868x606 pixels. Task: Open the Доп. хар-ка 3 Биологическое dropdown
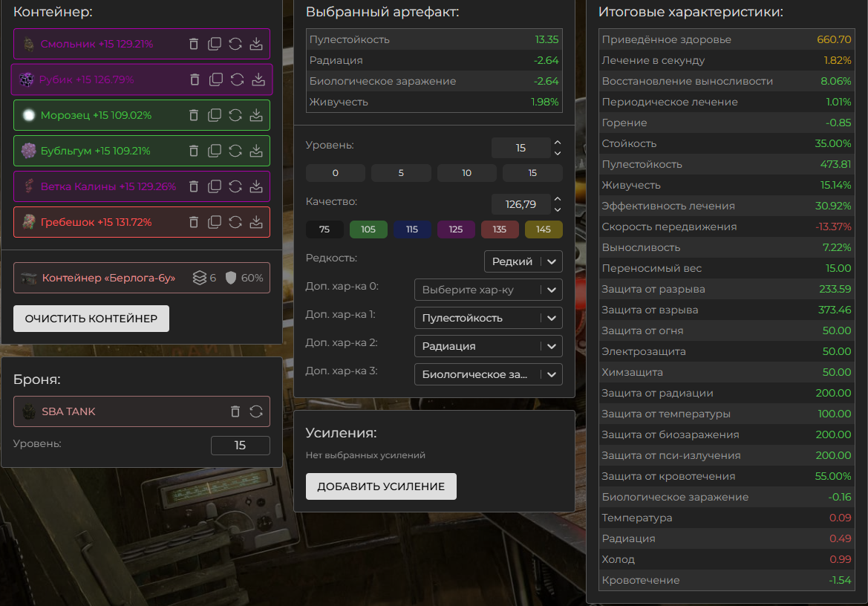(x=489, y=374)
